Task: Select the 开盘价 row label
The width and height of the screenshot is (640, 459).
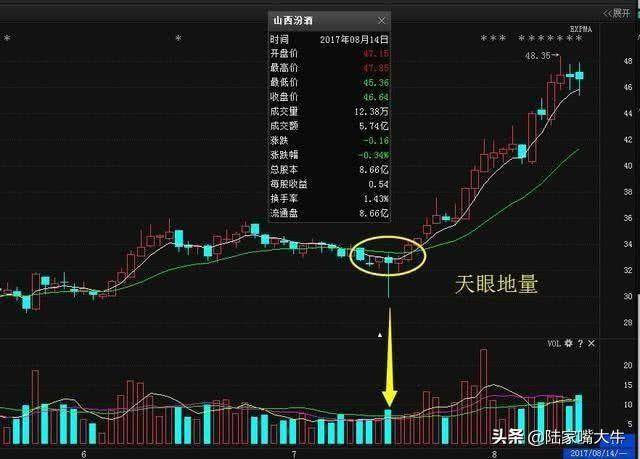Action: tap(284, 53)
